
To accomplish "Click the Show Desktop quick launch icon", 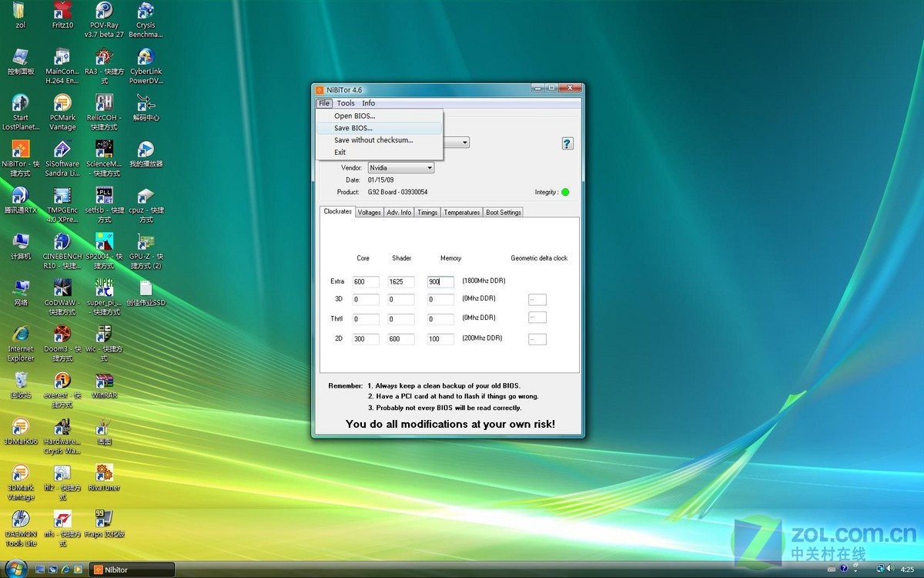I will (x=41, y=570).
